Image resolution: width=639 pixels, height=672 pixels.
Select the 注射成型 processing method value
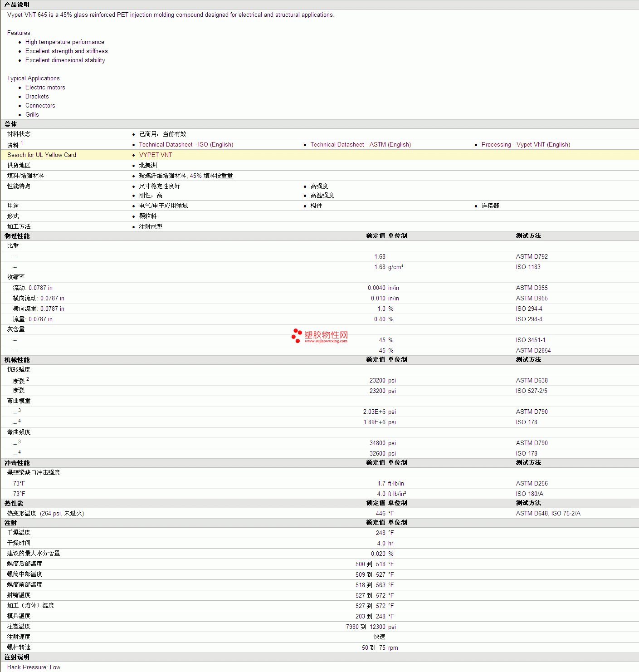point(151,227)
